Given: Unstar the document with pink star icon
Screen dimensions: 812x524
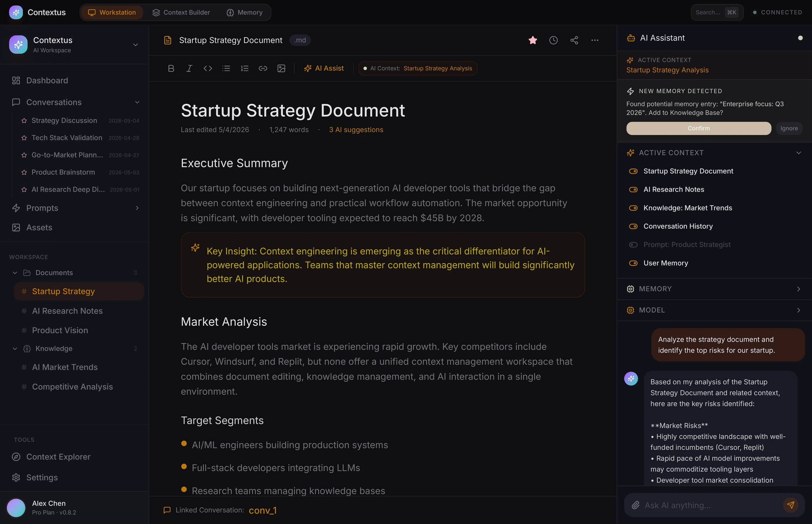Looking at the screenshot, I should tap(533, 40).
